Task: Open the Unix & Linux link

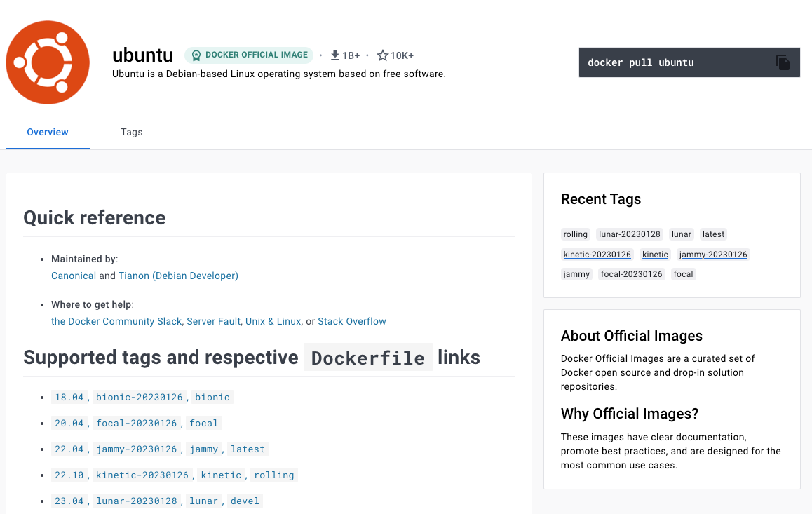Action: pyautogui.click(x=273, y=321)
